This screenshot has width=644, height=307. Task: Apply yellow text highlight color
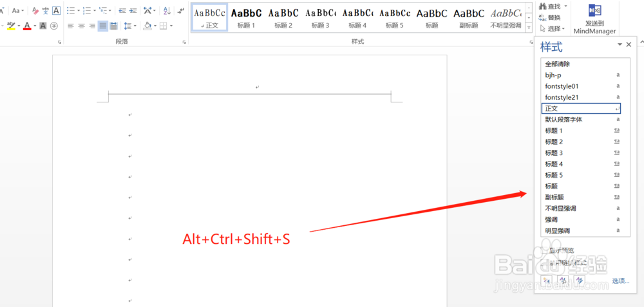11,26
